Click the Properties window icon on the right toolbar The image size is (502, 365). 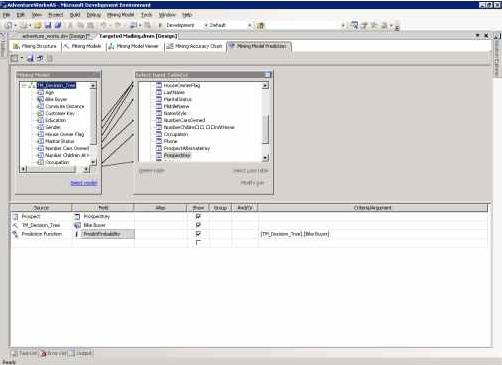coord(364,25)
